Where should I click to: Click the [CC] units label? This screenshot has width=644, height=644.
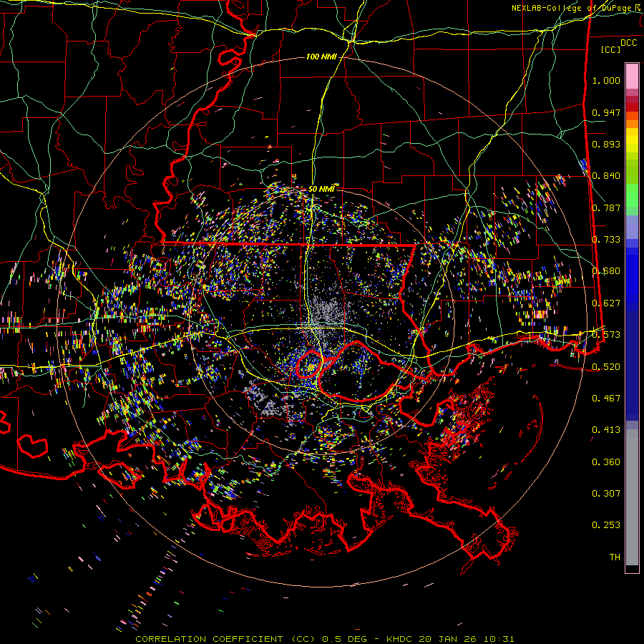pyautogui.click(x=610, y=49)
